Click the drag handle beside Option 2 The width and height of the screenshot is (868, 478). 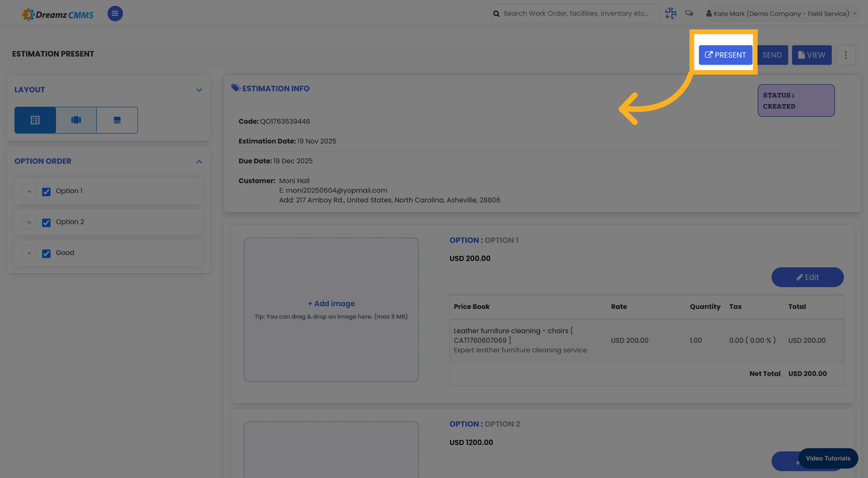(29, 222)
